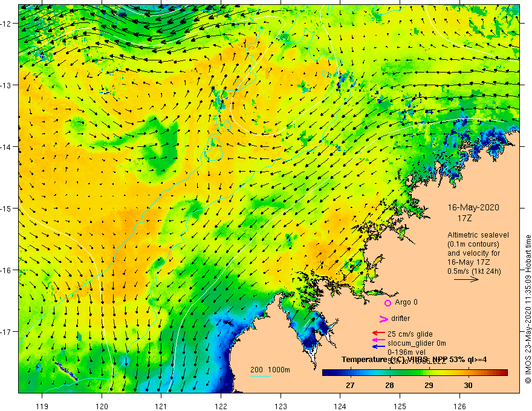Screen dimensions: 532x411
Task: Click the 0.5m/s velocity scale arrow
Action: click(x=466, y=279)
